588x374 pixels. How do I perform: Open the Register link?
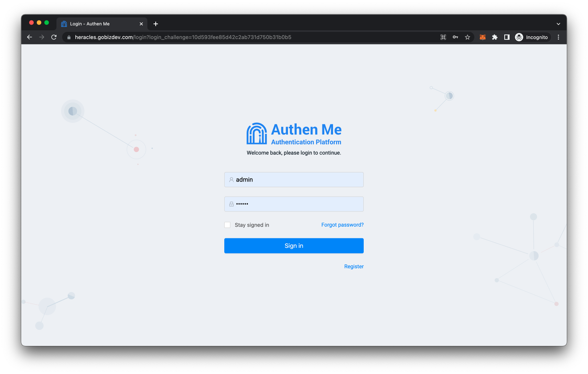coord(353,266)
